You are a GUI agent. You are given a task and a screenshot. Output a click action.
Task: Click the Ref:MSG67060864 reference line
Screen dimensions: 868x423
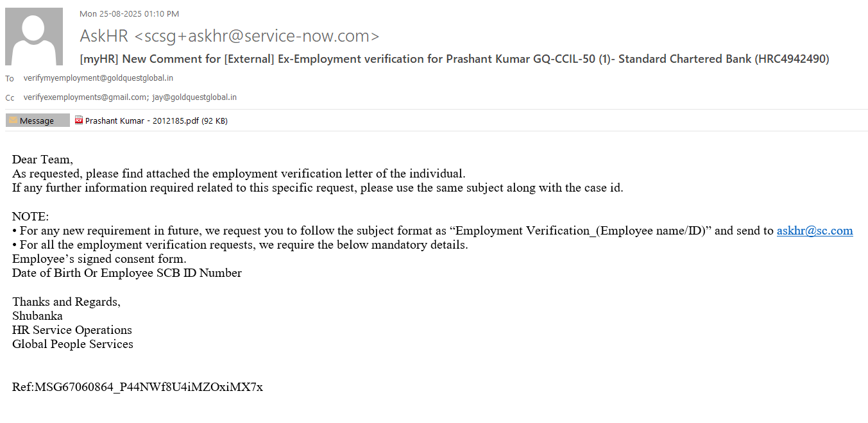(x=137, y=386)
